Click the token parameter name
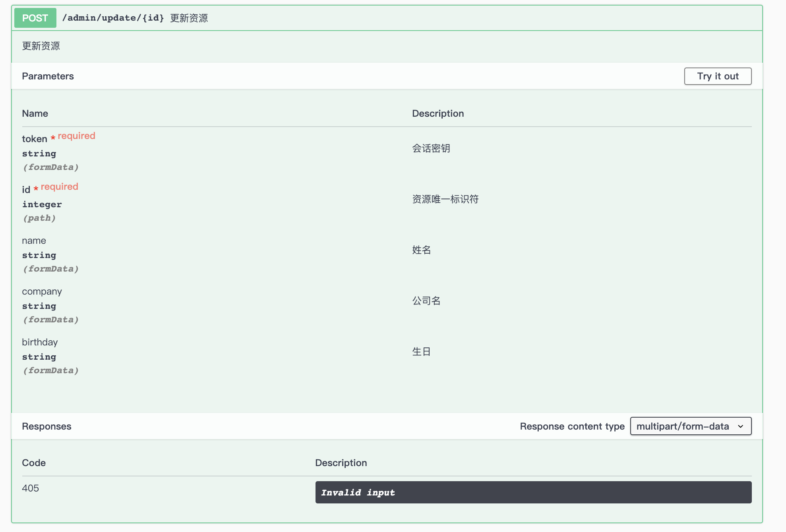 click(x=34, y=139)
